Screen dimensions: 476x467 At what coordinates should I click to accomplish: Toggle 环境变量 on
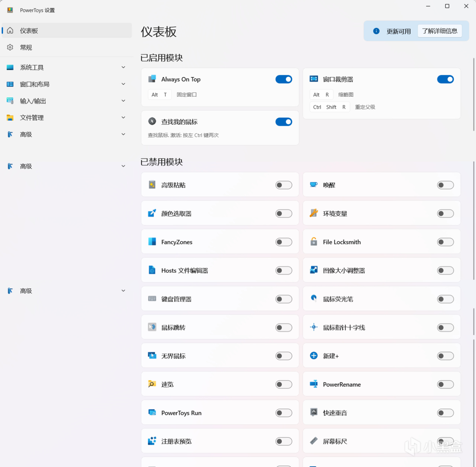coord(446,214)
